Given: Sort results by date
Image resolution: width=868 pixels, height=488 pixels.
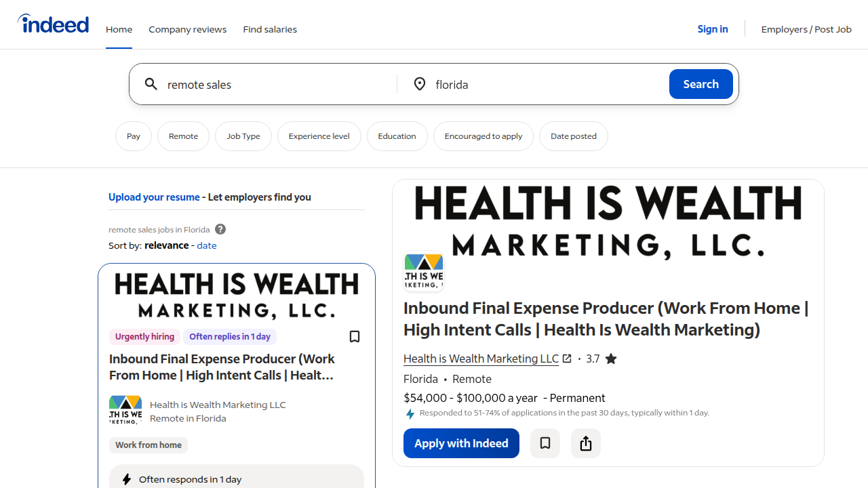Looking at the screenshot, I should click(207, 245).
